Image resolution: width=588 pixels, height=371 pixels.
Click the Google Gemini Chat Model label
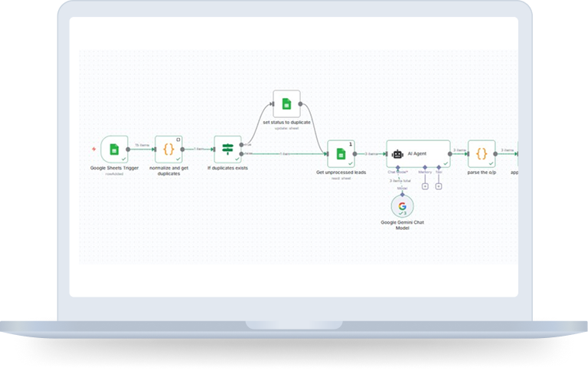click(x=402, y=225)
